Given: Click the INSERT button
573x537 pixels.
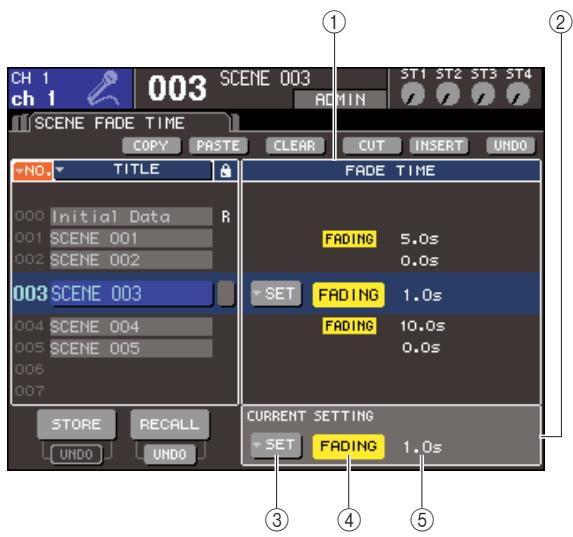Looking at the screenshot, I should click(x=439, y=146).
